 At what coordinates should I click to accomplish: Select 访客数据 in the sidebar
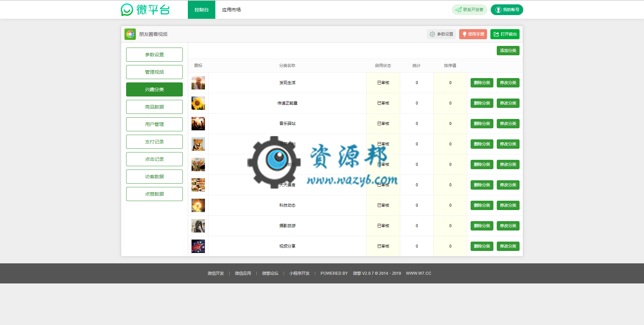[x=154, y=177]
